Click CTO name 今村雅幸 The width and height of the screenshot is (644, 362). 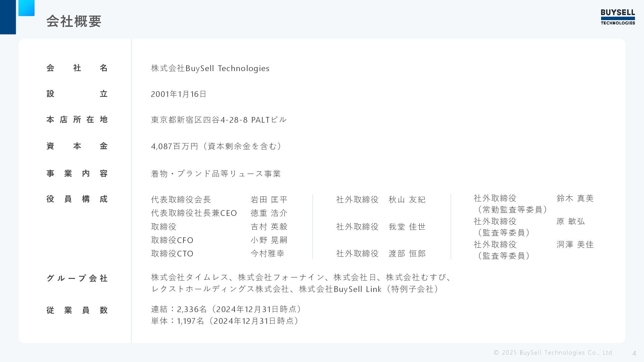(x=267, y=254)
